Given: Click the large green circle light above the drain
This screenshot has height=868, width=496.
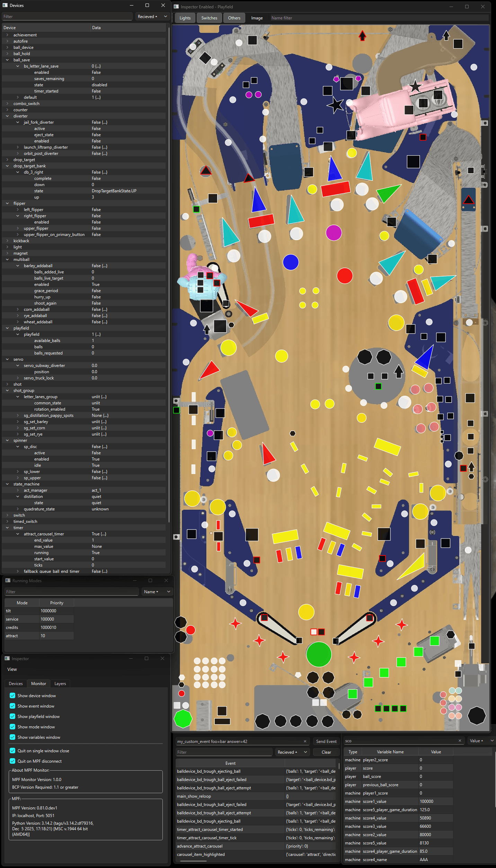Looking at the screenshot, I should pos(319,654).
